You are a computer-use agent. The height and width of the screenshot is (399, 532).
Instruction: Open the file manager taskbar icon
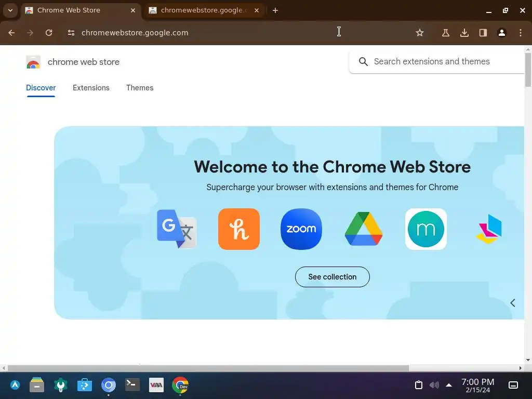click(37, 385)
